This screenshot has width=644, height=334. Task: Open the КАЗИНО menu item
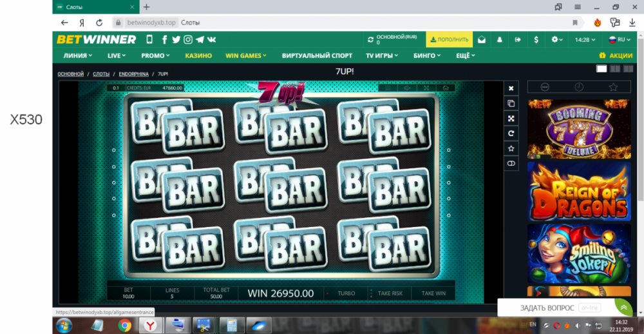coord(198,55)
